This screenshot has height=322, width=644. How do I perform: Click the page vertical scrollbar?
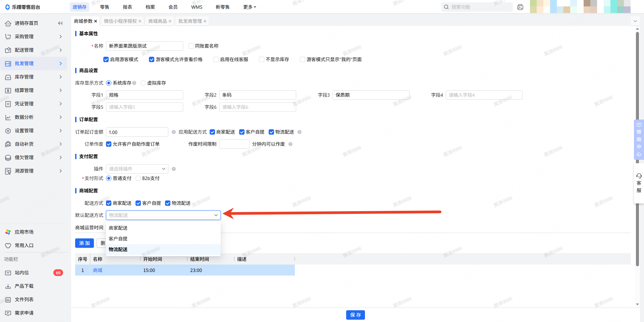(638, 149)
